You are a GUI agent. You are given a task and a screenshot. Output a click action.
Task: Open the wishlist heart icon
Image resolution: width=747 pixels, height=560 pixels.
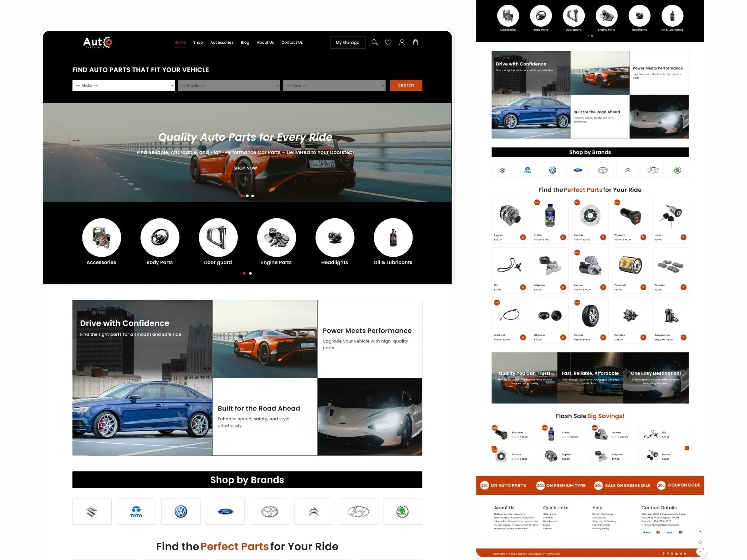click(388, 42)
